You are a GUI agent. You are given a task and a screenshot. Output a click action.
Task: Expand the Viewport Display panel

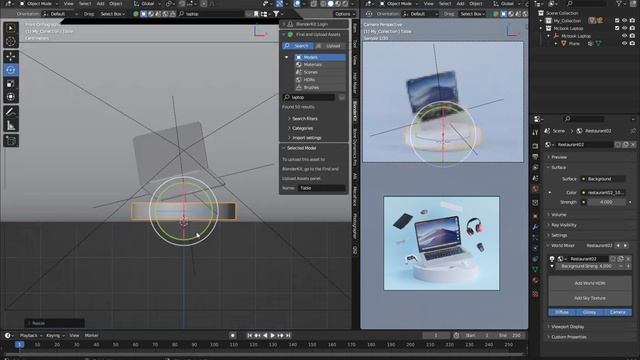pyautogui.click(x=567, y=327)
